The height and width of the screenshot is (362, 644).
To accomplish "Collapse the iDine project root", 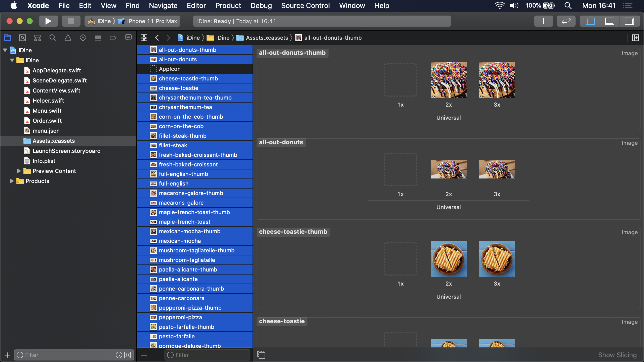I will click(5, 50).
